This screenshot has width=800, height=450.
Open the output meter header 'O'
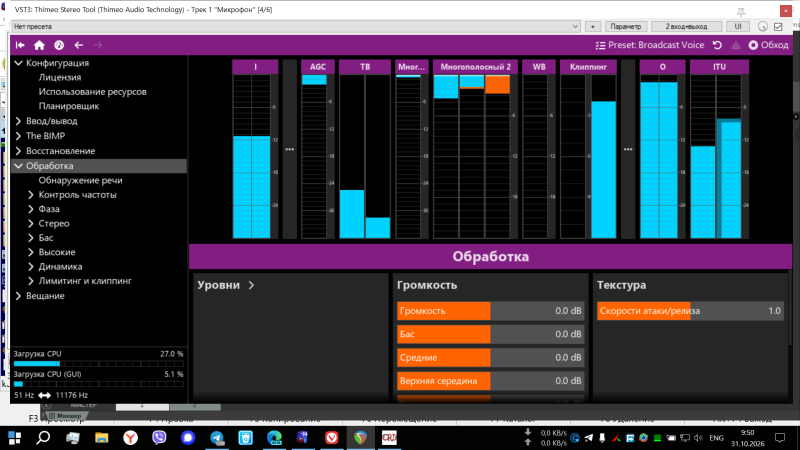tap(662, 67)
